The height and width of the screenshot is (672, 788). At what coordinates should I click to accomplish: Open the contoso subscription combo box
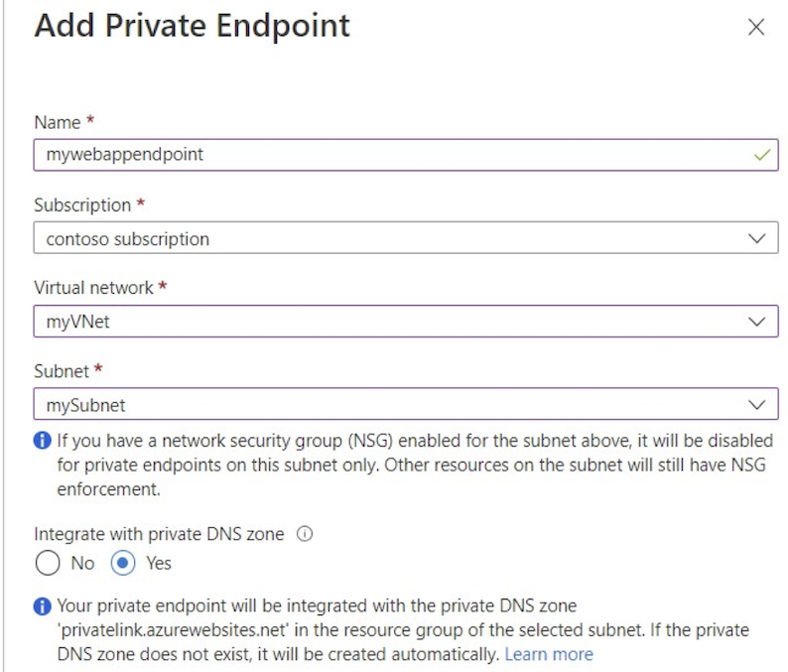pyautogui.click(x=406, y=238)
